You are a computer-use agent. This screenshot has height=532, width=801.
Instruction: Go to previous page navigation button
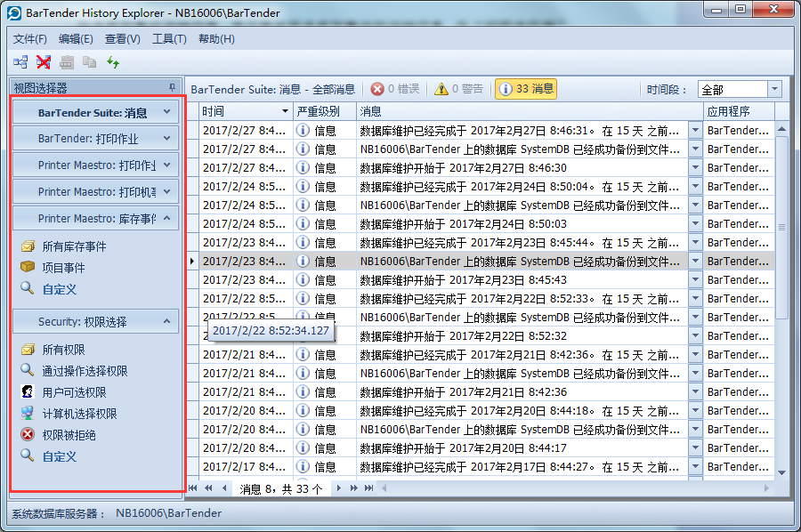click(x=208, y=488)
